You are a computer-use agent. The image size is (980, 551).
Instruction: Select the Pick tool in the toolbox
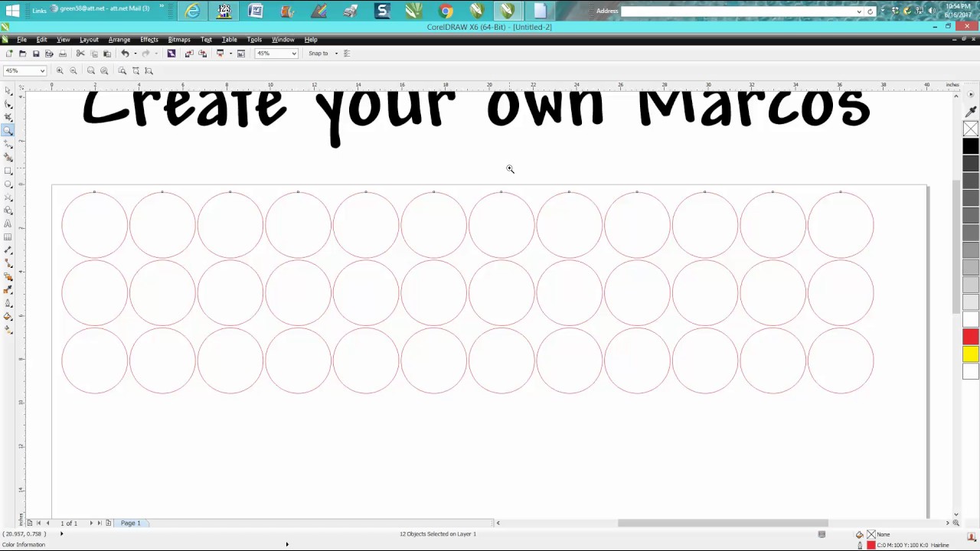coord(8,90)
